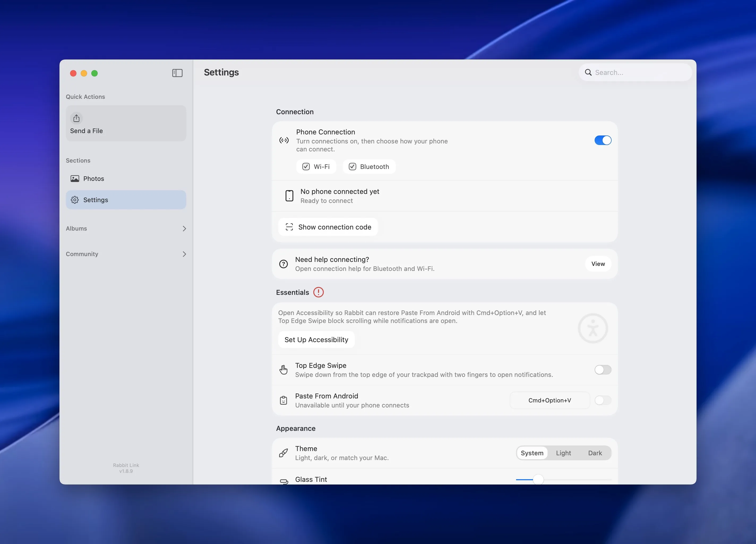Image resolution: width=756 pixels, height=544 pixels.
Task: Click View for connection help
Action: 598,264
